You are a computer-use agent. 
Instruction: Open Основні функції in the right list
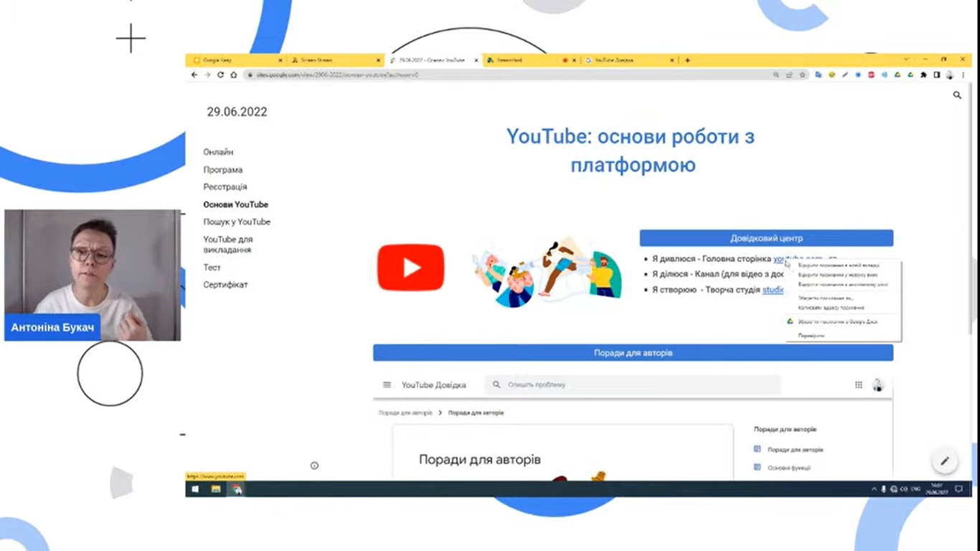(789, 468)
